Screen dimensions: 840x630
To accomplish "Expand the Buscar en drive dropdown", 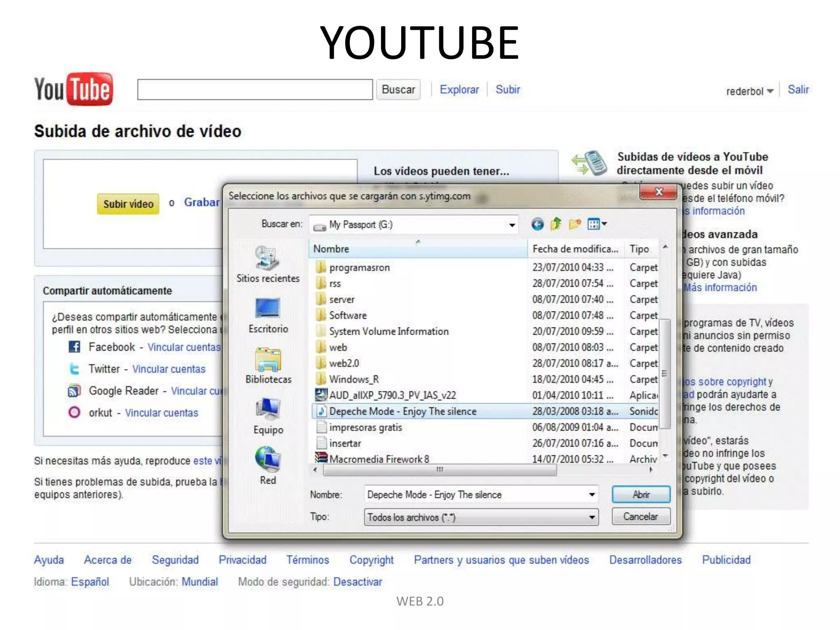I will 512,225.
